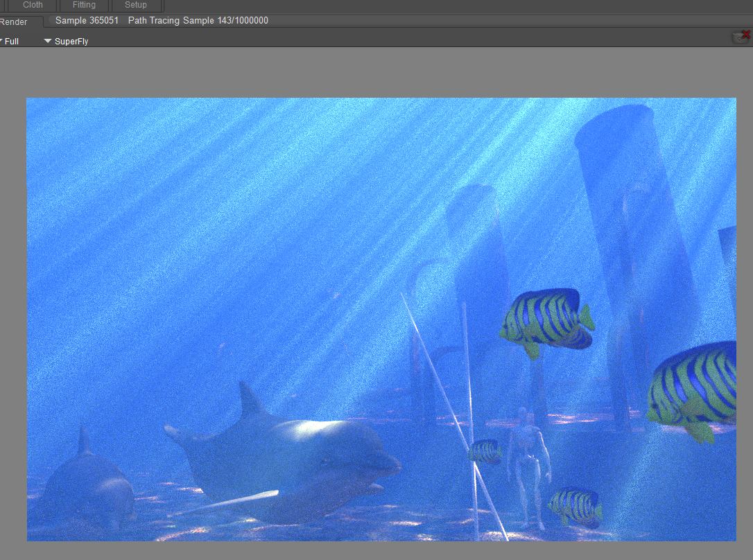This screenshot has height=560, width=753.
Task: Click the Path Tracing Sample progress readout
Action: [x=198, y=21]
